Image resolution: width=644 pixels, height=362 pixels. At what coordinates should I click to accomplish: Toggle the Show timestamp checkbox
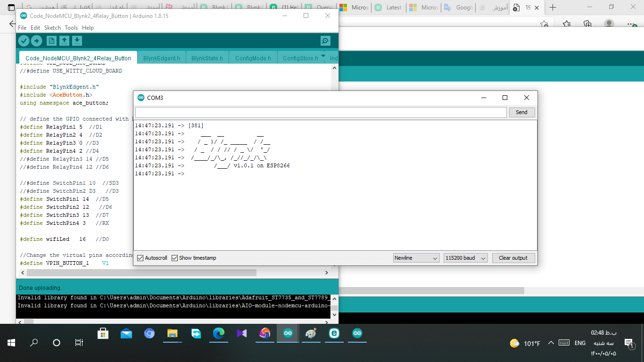[x=174, y=258]
